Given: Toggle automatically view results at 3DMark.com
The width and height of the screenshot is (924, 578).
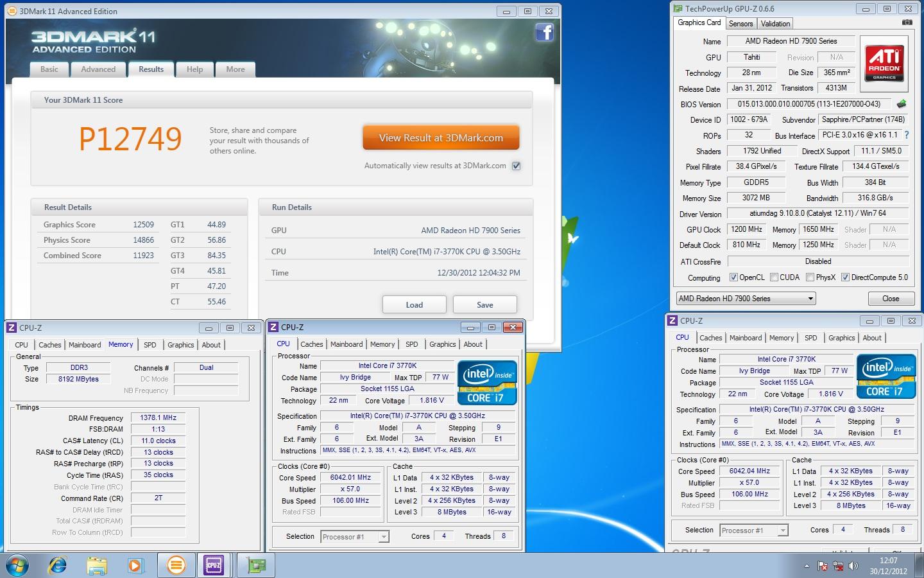Looking at the screenshot, I should (517, 166).
